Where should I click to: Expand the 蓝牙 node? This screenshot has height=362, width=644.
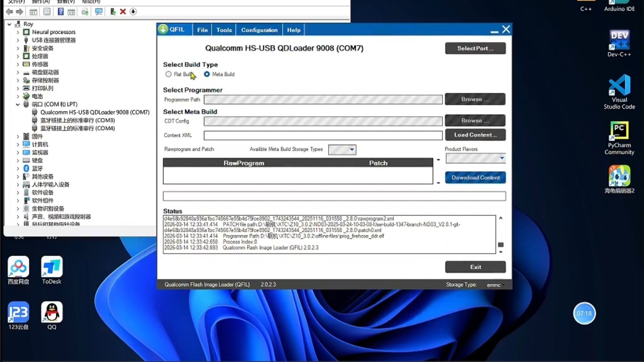tap(18, 169)
